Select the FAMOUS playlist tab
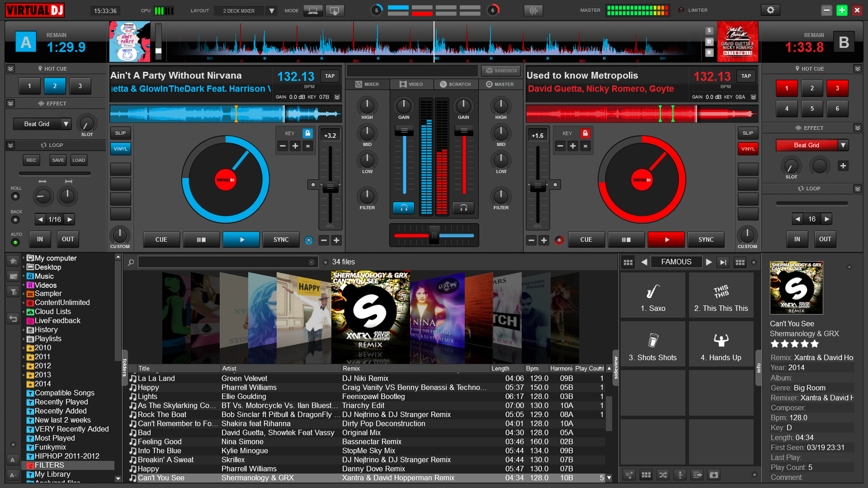 [677, 262]
